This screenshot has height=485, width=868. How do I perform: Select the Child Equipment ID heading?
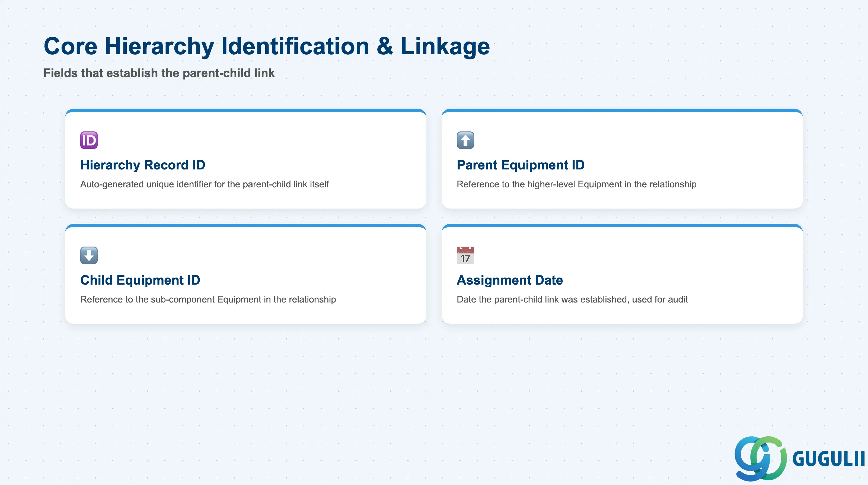click(x=140, y=280)
